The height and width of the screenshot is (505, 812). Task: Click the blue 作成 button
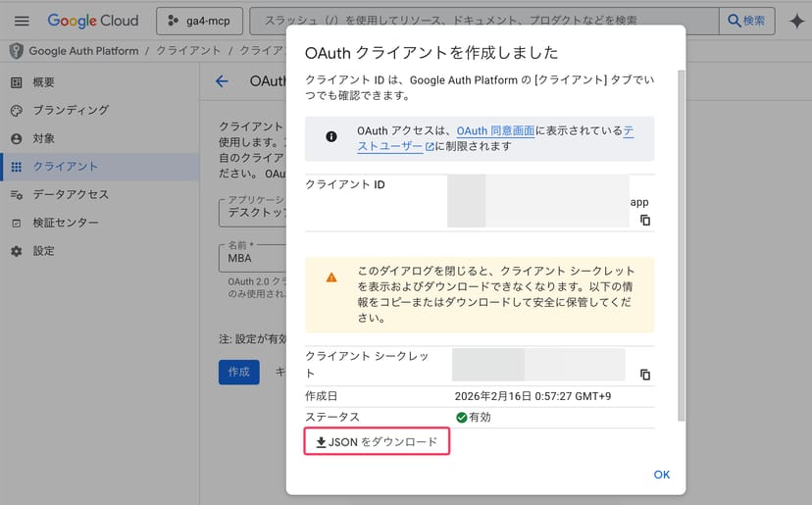[238, 372]
